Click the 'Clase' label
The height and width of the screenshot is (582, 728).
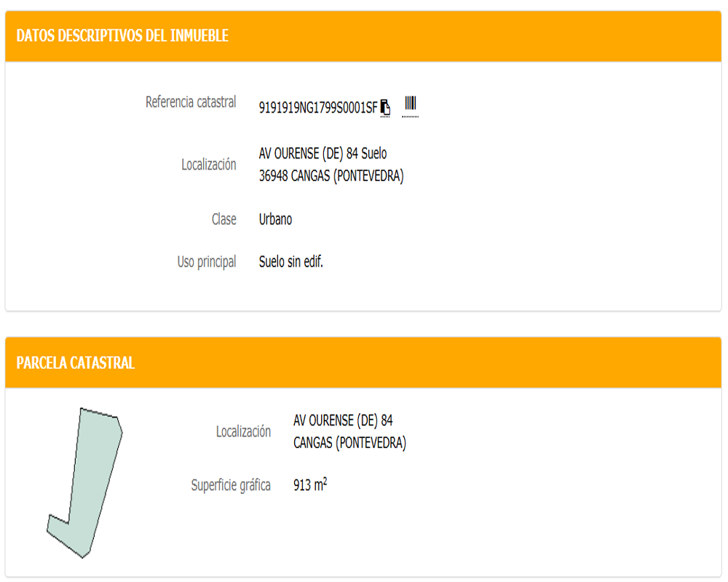[224, 219]
